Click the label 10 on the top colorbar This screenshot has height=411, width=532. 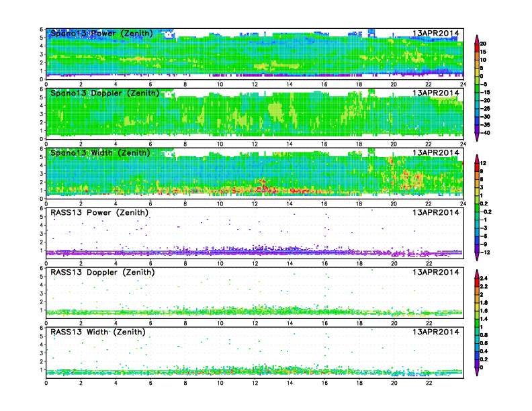(x=483, y=60)
